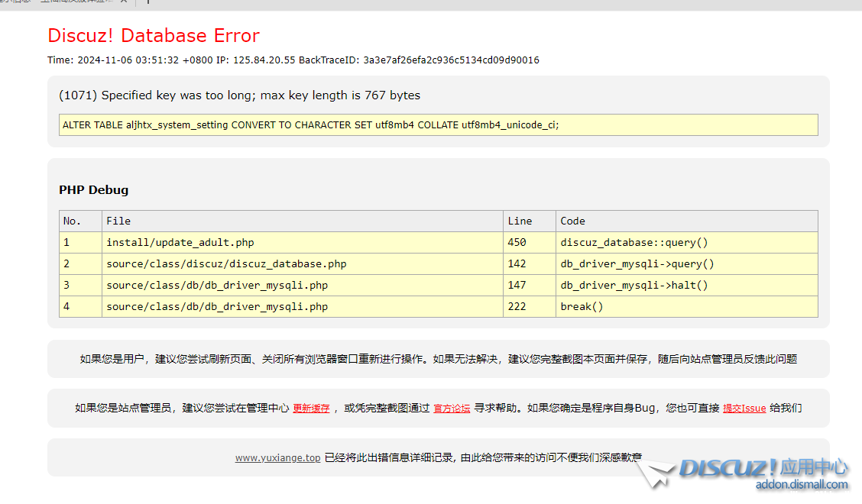
Task: Select the install/update_adult.php file cell
Action: click(x=180, y=243)
